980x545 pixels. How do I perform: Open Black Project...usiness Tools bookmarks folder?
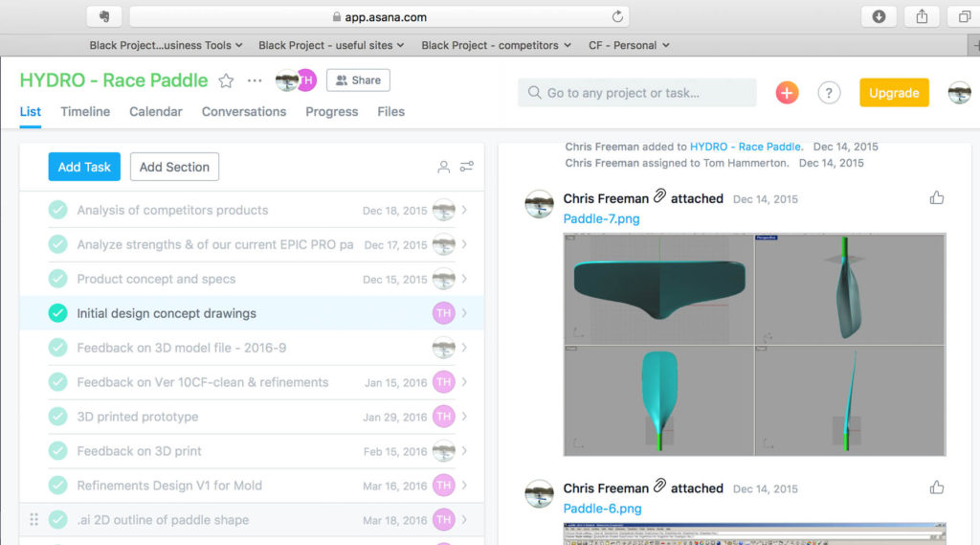tap(166, 45)
